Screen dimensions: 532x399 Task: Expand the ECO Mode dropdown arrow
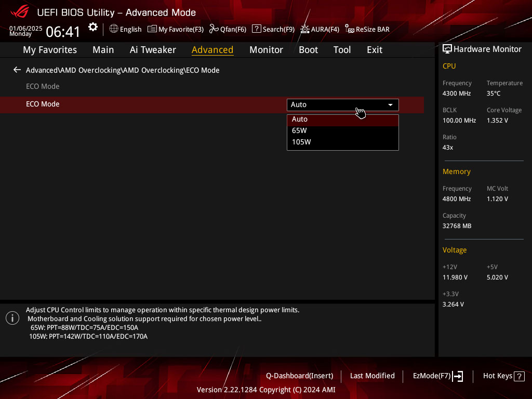point(391,105)
